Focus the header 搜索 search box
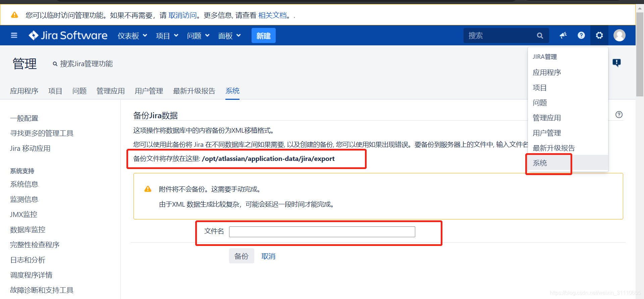This screenshot has height=299, width=644. tap(506, 36)
